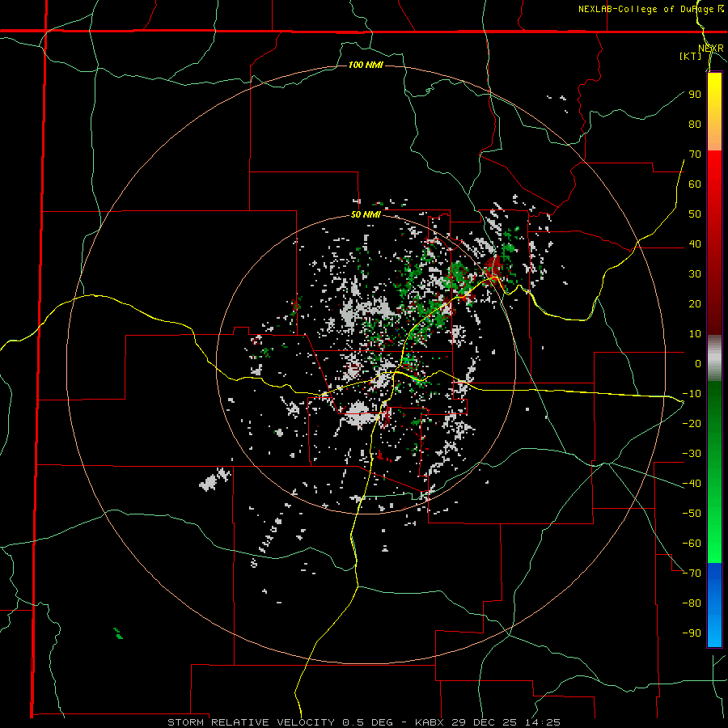Click the isolated gray echo patch southwest outside the 50 NMI ring
Viewport: 728px width, 728px height.
215,480
